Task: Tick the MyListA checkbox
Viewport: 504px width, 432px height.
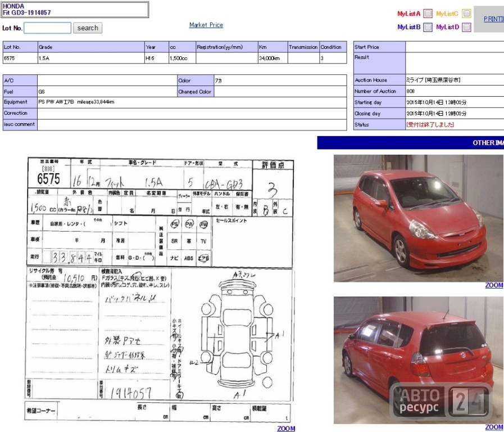Action: pos(428,13)
